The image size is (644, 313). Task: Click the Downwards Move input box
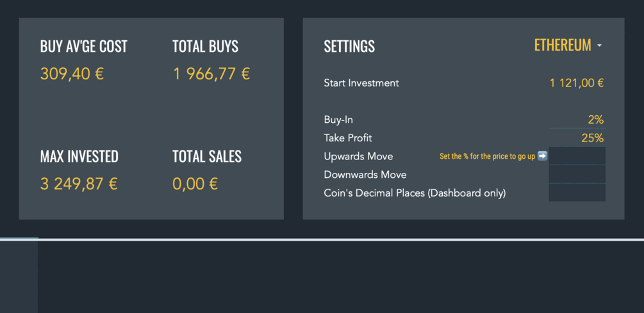577,174
